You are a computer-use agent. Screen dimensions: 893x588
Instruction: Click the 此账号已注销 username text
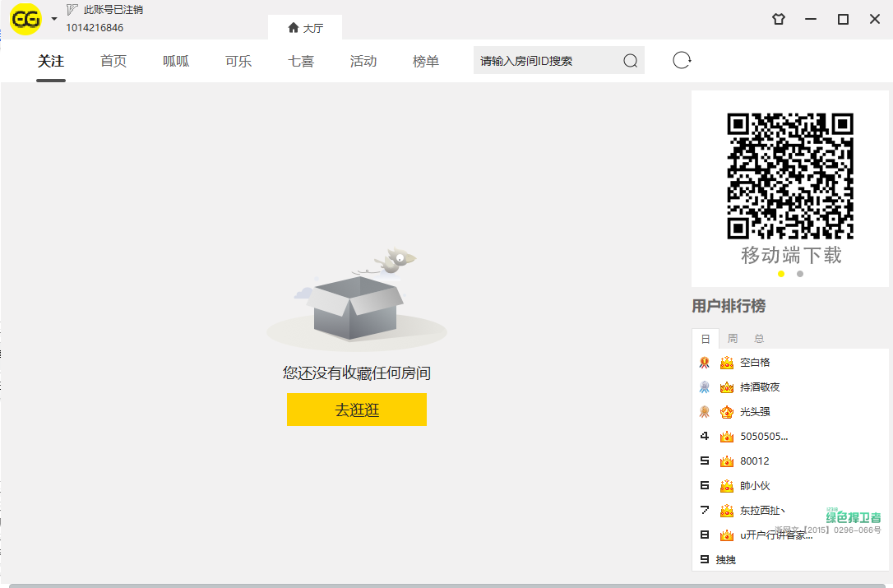[x=113, y=10]
